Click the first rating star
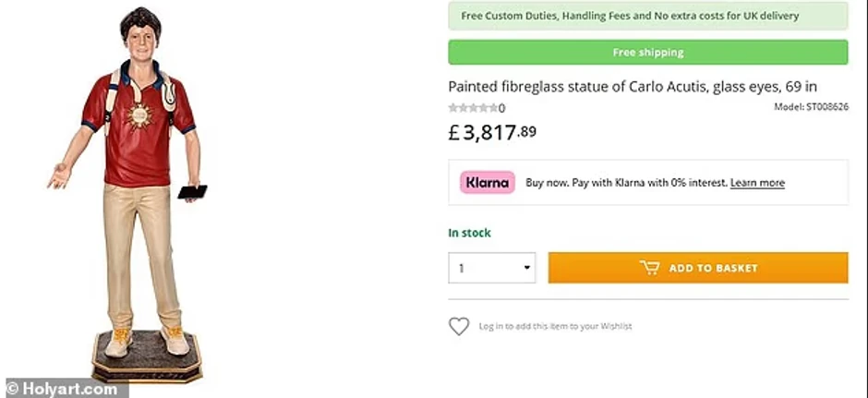This screenshot has width=868, height=398. tap(452, 108)
